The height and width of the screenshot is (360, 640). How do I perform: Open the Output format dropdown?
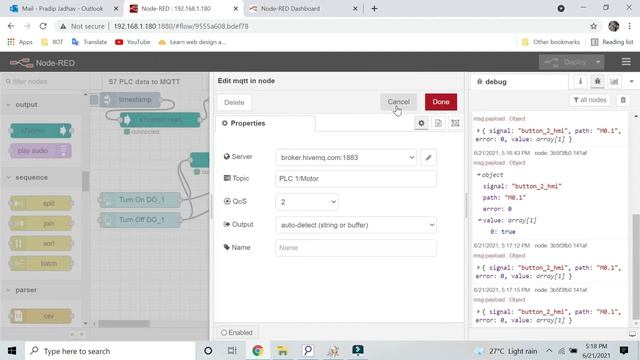pos(356,225)
